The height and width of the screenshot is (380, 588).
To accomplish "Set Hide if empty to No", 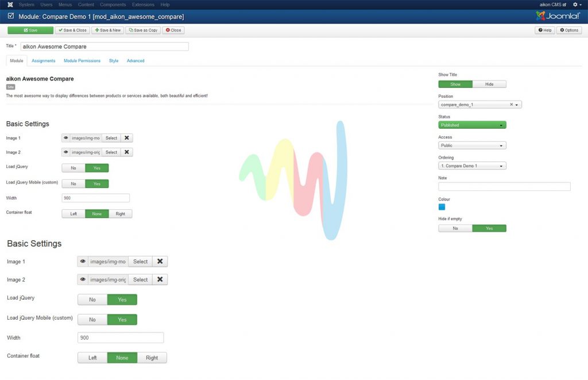I will pyautogui.click(x=455, y=228).
